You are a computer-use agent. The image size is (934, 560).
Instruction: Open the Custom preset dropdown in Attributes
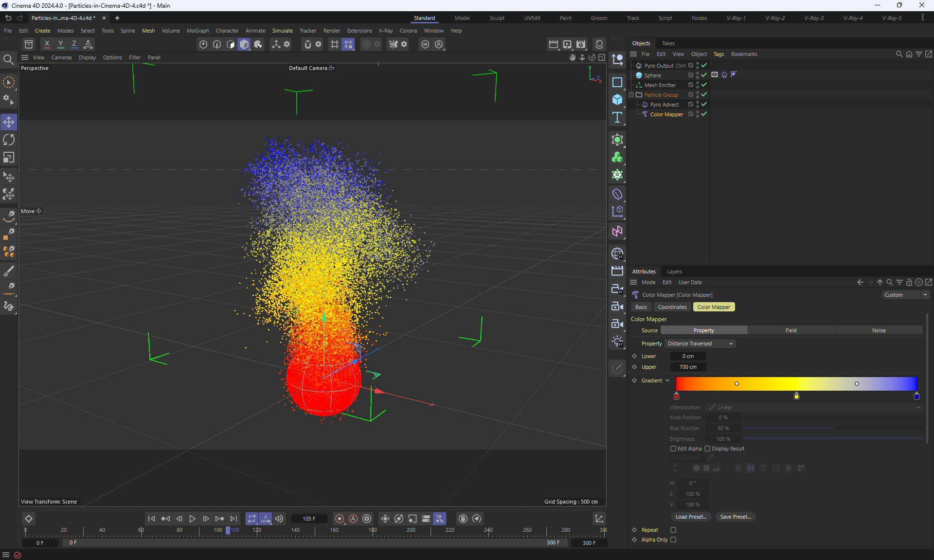point(906,295)
